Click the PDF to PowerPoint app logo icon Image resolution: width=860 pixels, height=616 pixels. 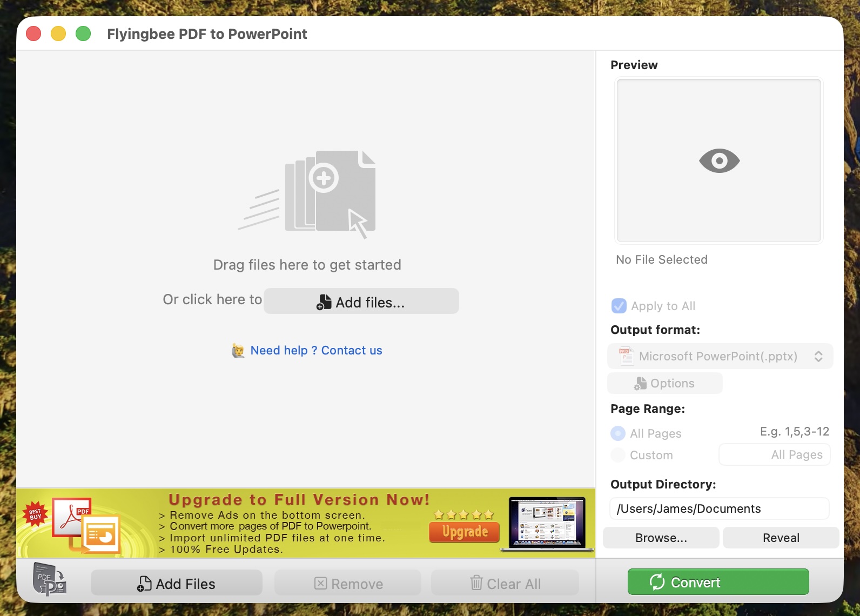pyautogui.click(x=49, y=579)
